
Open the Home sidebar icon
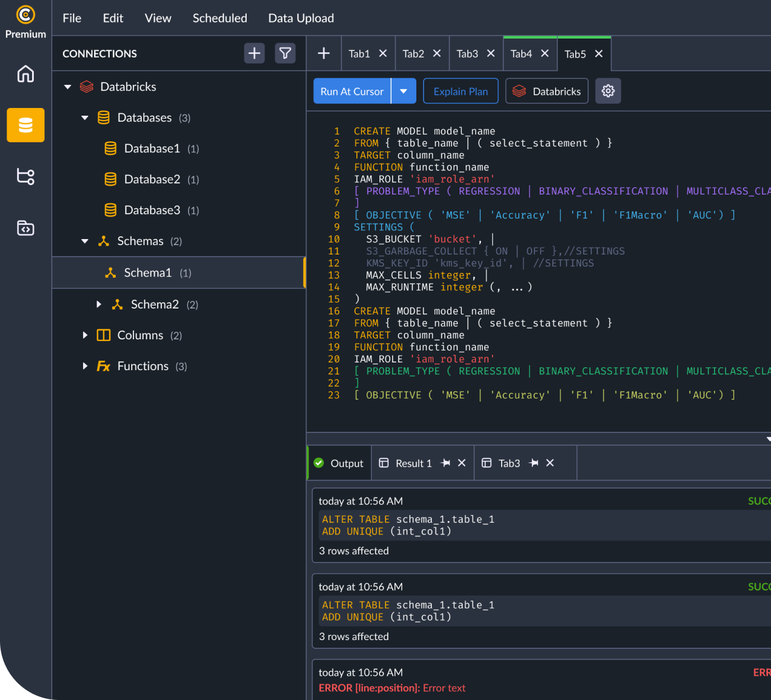pyautogui.click(x=26, y=74)
